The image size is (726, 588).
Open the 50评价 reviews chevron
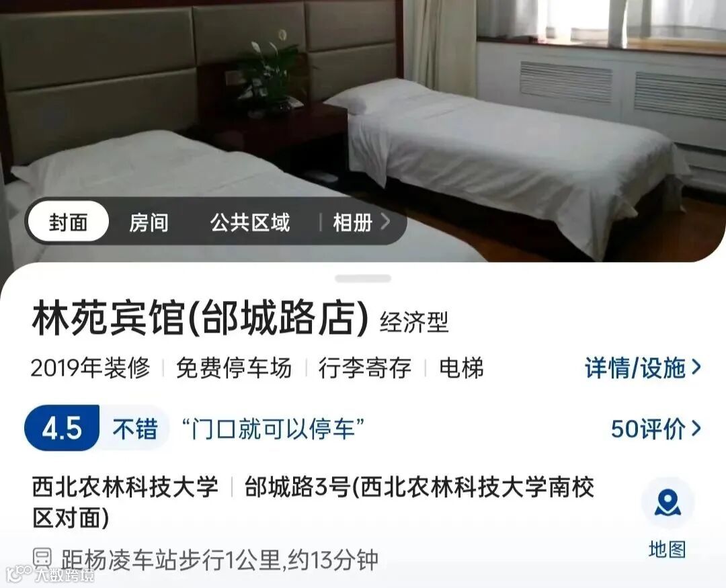[x=696, y=428]
